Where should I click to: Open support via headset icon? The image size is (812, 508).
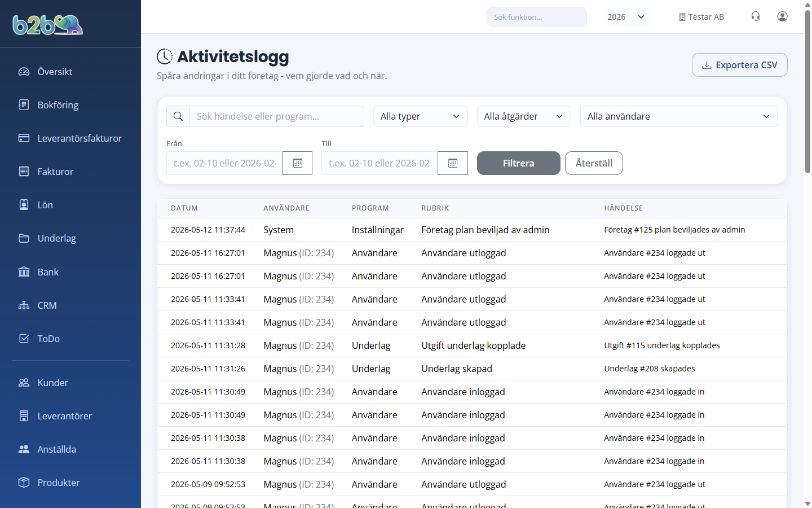[x=756, y=16]
